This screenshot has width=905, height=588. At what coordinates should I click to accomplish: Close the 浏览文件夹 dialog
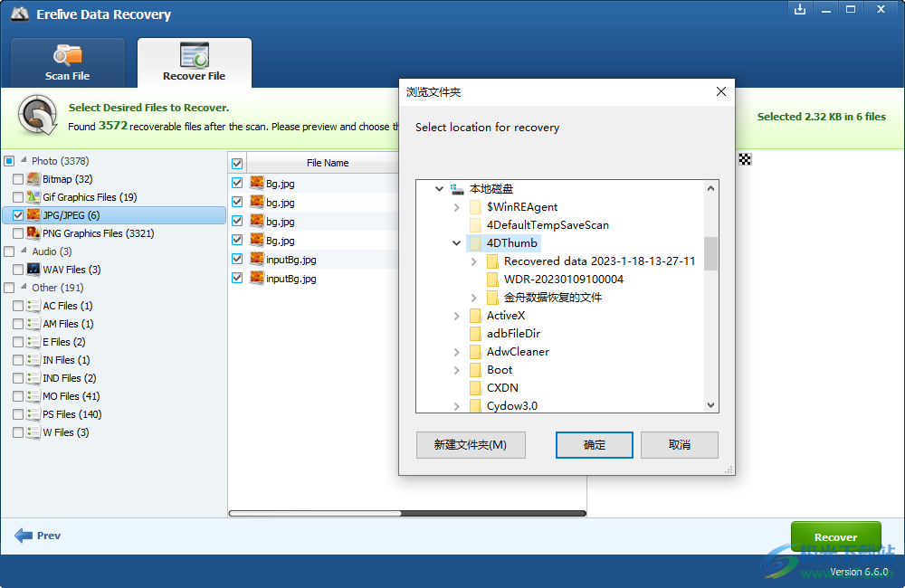[x=721, y=91]
